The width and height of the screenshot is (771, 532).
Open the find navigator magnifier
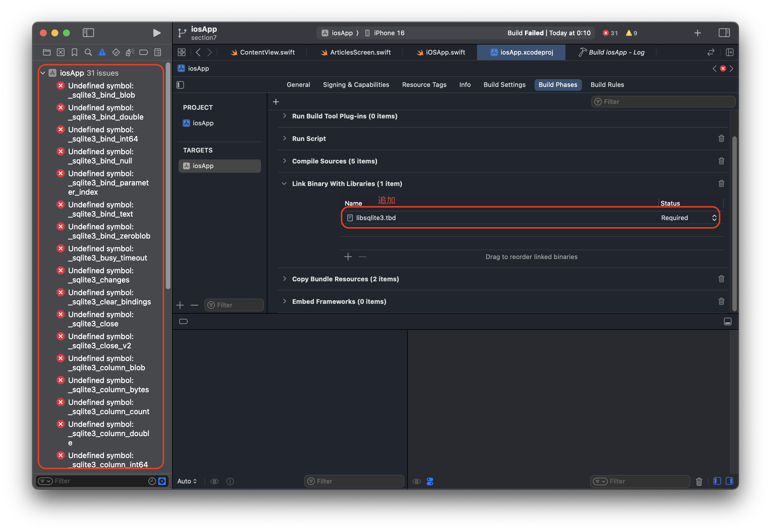[88, 52]
